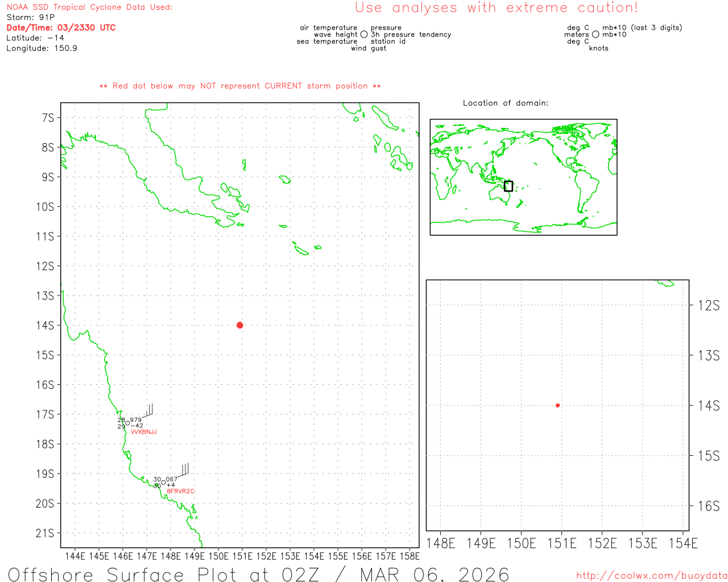Click the red 8FRVR2C station ID label

point(180,491)
